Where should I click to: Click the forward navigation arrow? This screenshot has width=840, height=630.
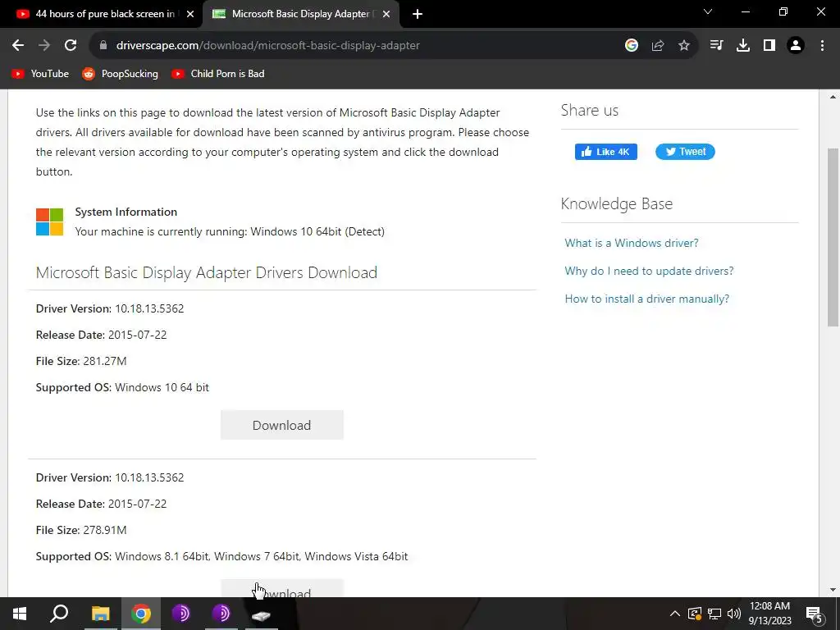pos(44,46)
